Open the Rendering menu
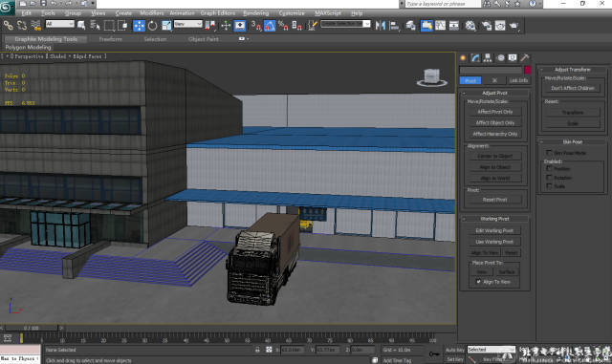The width and height of the screenshot is (612, 364). tap(255, 13)
